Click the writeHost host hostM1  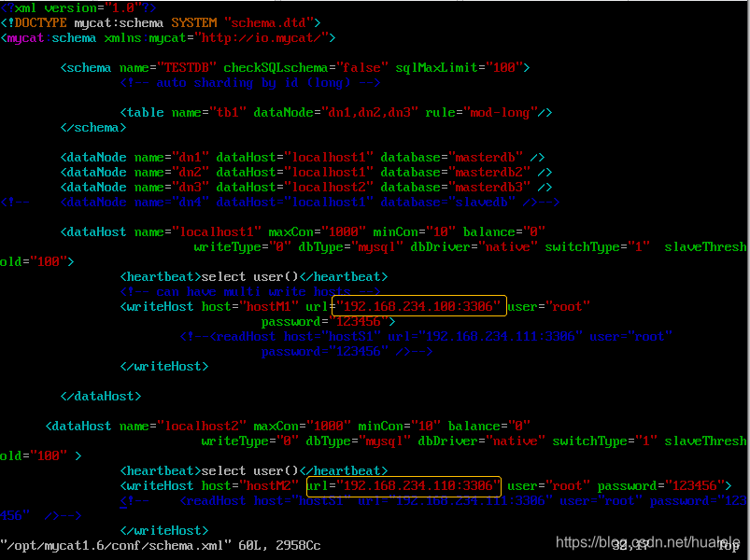[271, 305]
